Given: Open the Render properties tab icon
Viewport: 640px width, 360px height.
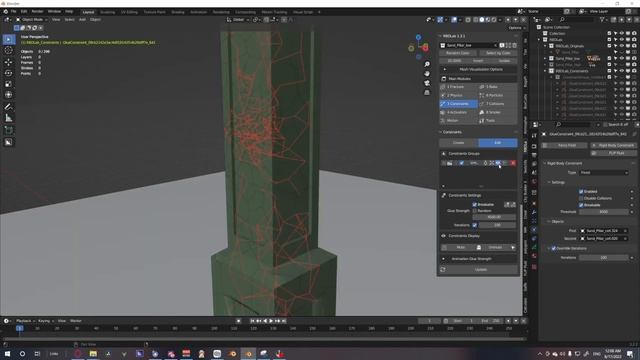Looking at the screenshot, I should 534,146.
